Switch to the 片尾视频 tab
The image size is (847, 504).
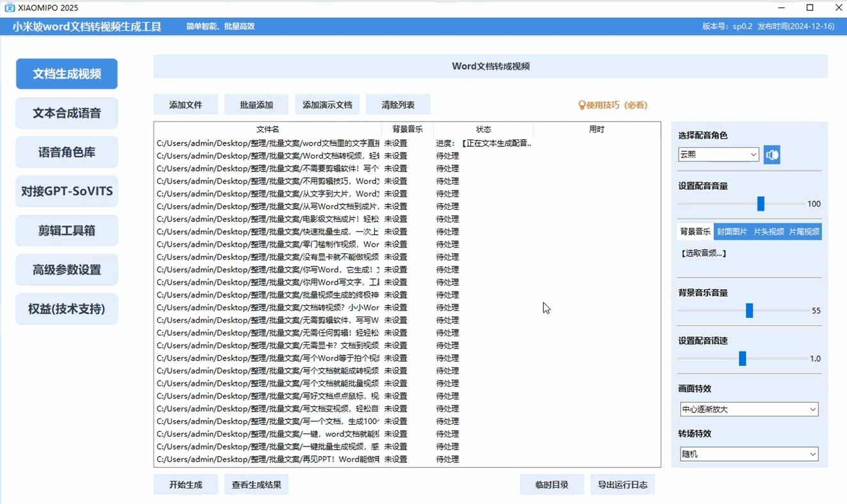click(x=804, y=232)
